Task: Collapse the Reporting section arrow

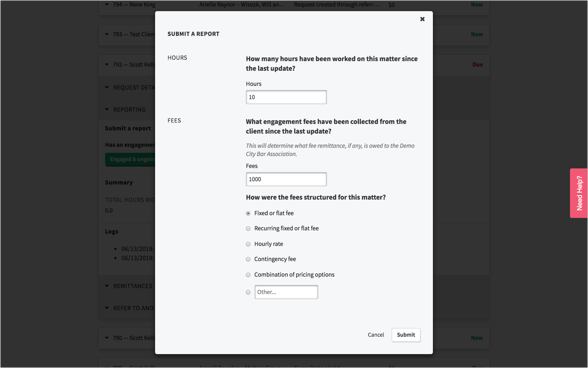Action: (x=107, y=110)
